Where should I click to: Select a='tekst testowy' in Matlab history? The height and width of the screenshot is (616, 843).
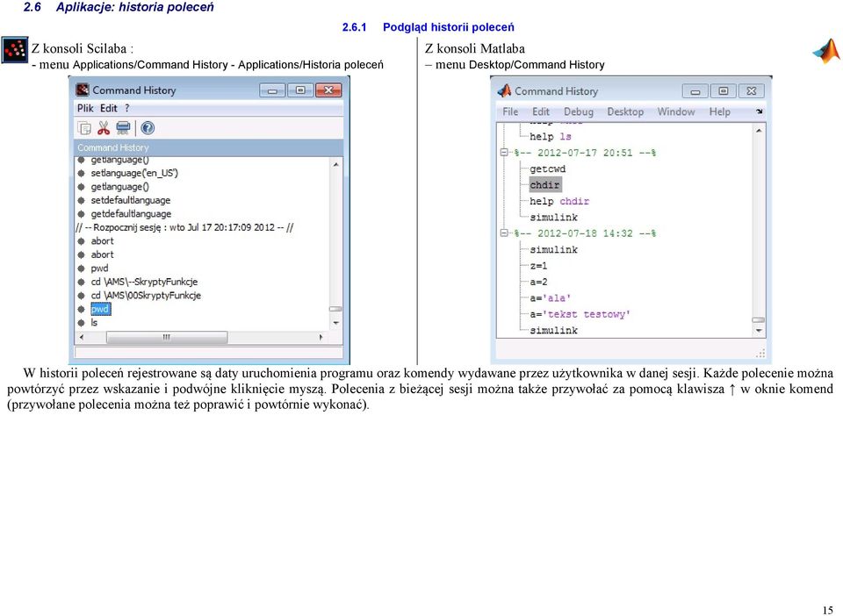tap(580, 313)
